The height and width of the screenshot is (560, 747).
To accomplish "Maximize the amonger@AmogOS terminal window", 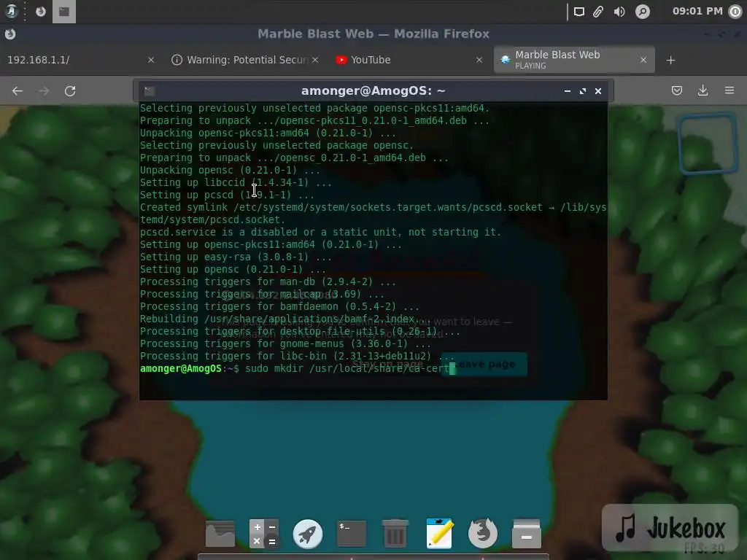I will click(583, 91).
